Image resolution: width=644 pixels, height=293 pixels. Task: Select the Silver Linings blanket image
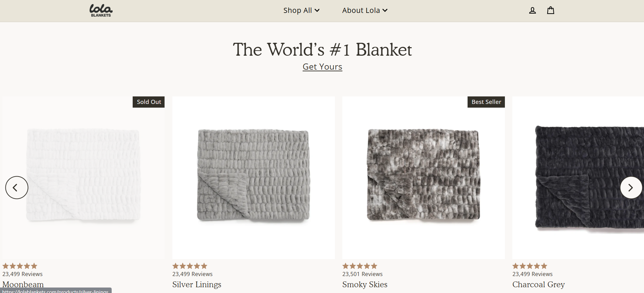(253, 175)
